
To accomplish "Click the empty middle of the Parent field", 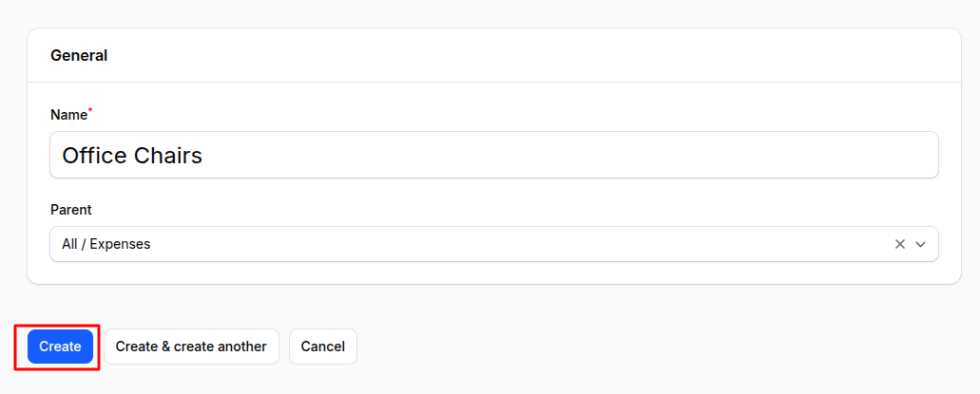I will pos(523,244).
